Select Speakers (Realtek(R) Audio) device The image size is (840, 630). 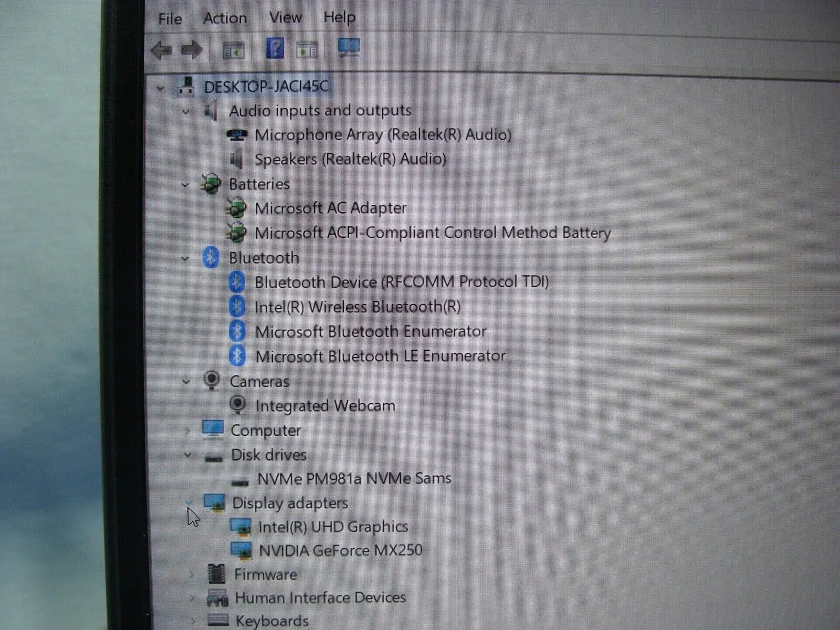(350, 160)
